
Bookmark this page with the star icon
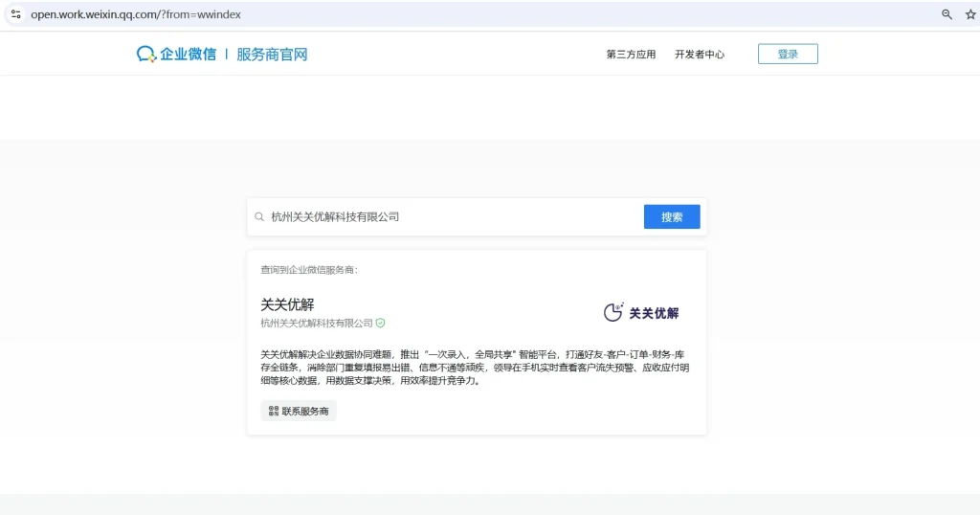pos(970,14)
